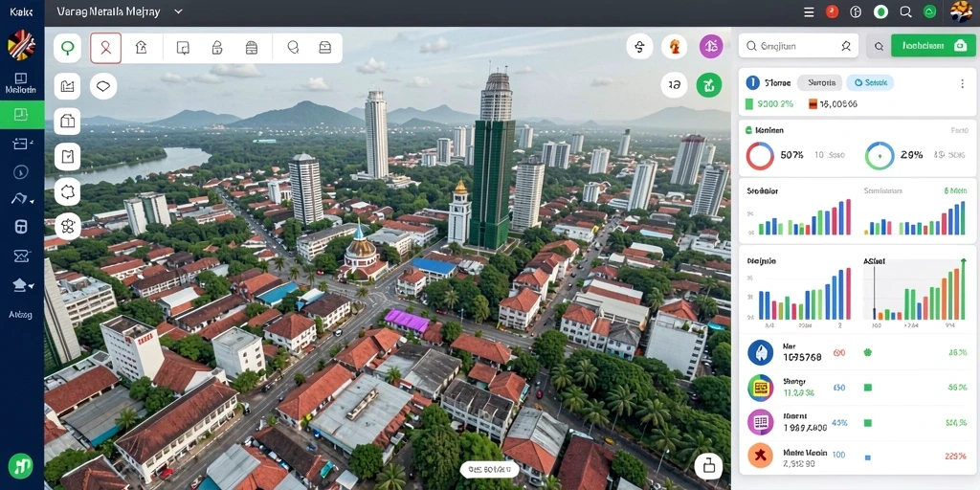
Task: Click the Sngjitun search field
Action: click(x=798, y=46)
